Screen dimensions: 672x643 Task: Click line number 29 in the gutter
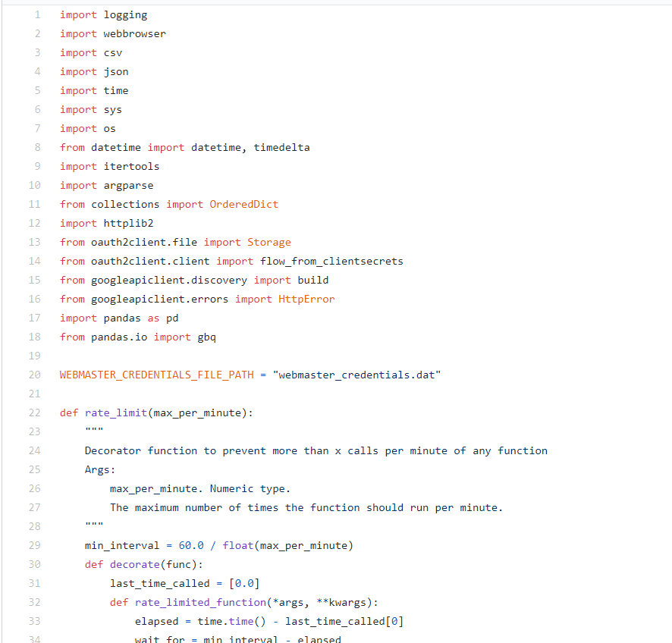pos(34,545)
